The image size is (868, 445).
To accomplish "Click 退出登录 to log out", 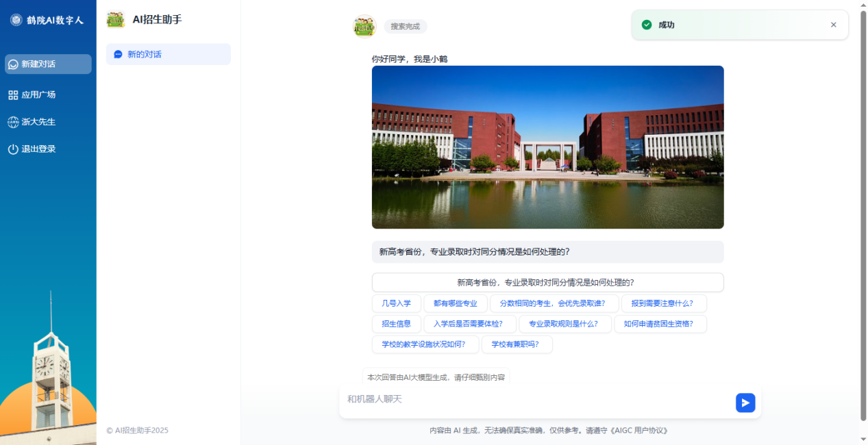I will coord(38,149).
